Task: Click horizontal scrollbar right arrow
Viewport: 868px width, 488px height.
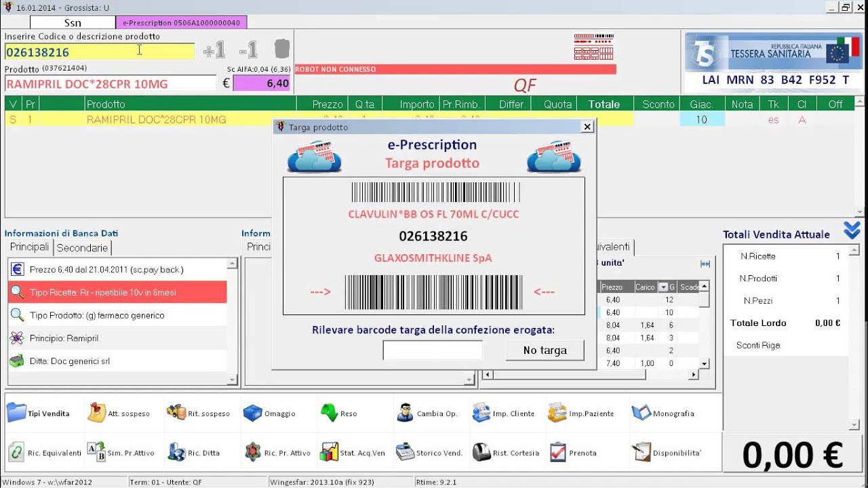Action: 693,374
